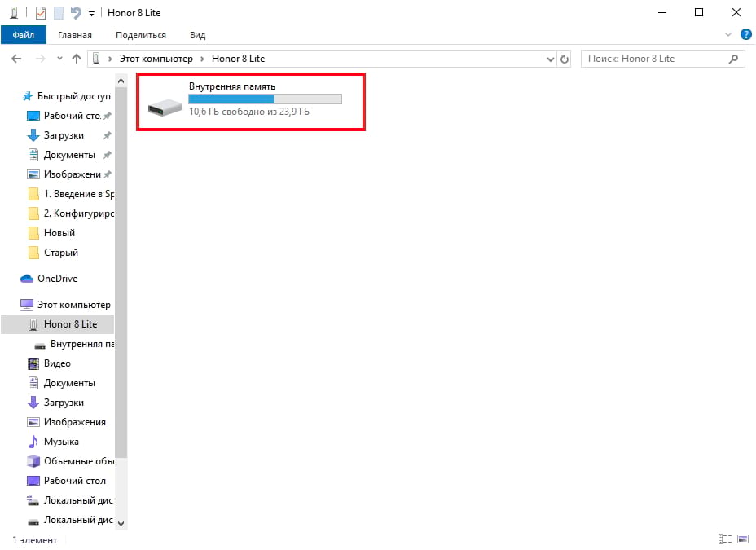Image resolution: width=756 pixels, height=550 pixels.
Task: Click the Undo arrow in title bar
Action: (x=76, y=13)
